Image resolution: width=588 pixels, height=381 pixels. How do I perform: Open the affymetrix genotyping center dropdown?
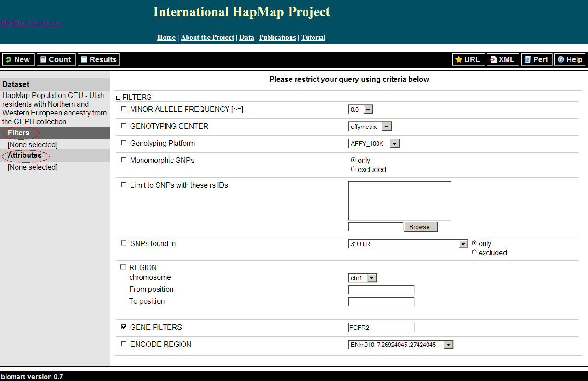370,127
